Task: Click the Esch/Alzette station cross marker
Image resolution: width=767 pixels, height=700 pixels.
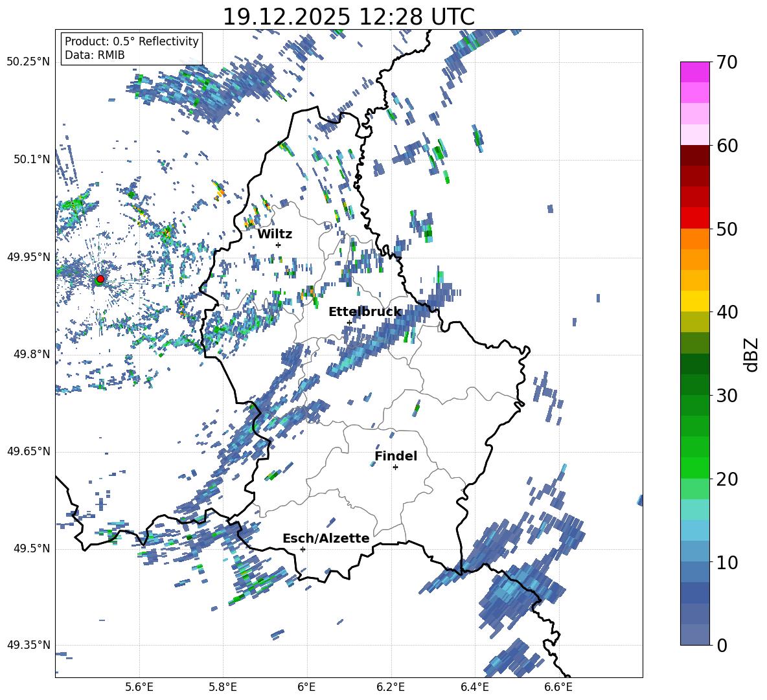Action: click(303, 549)
